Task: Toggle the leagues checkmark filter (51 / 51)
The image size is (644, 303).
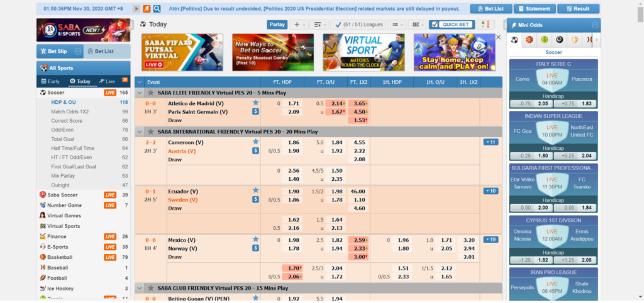Action: pos(358,25)
